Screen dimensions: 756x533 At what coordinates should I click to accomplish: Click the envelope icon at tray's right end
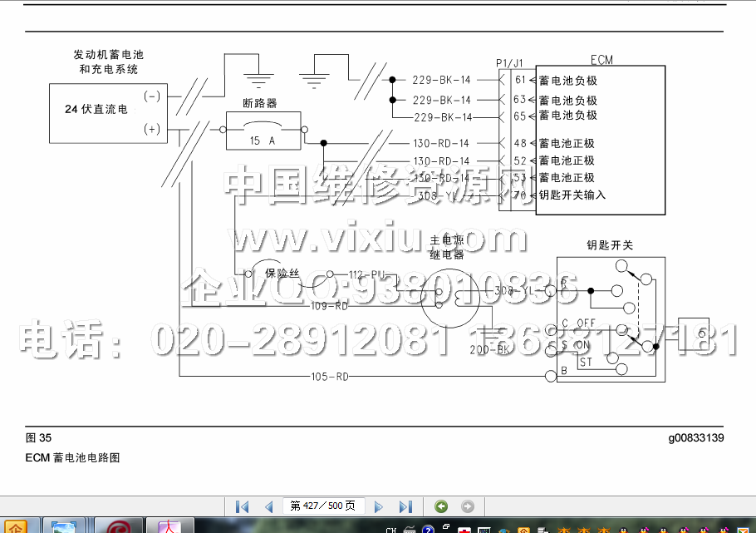741,529
